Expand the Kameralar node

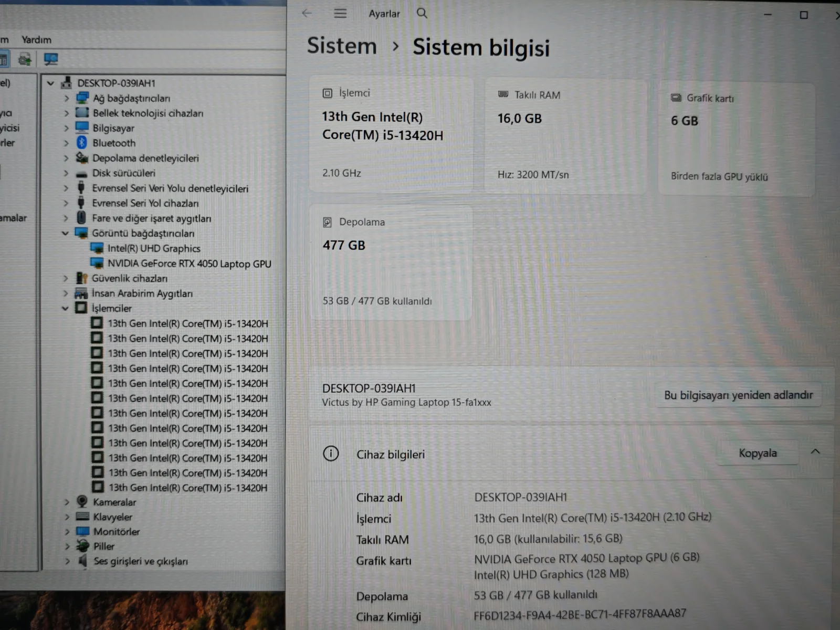coord(67,502)
